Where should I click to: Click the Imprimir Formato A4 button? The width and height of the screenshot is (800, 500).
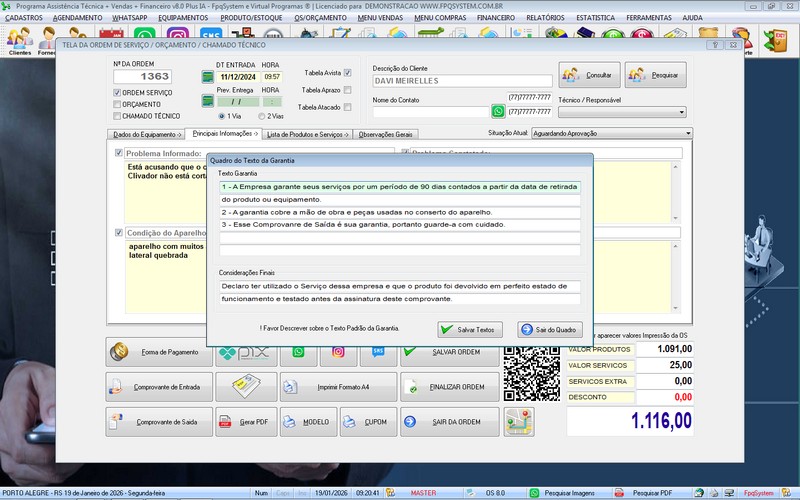338,387
